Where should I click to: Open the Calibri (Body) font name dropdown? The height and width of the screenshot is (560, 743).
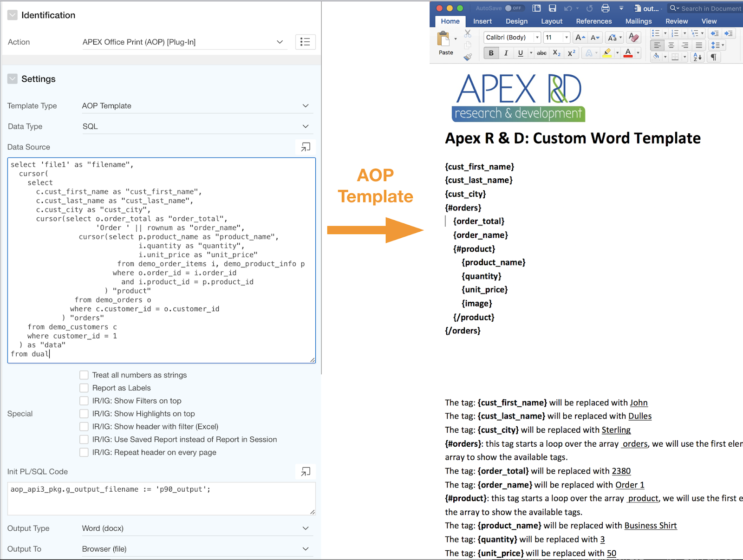point(537,38)
